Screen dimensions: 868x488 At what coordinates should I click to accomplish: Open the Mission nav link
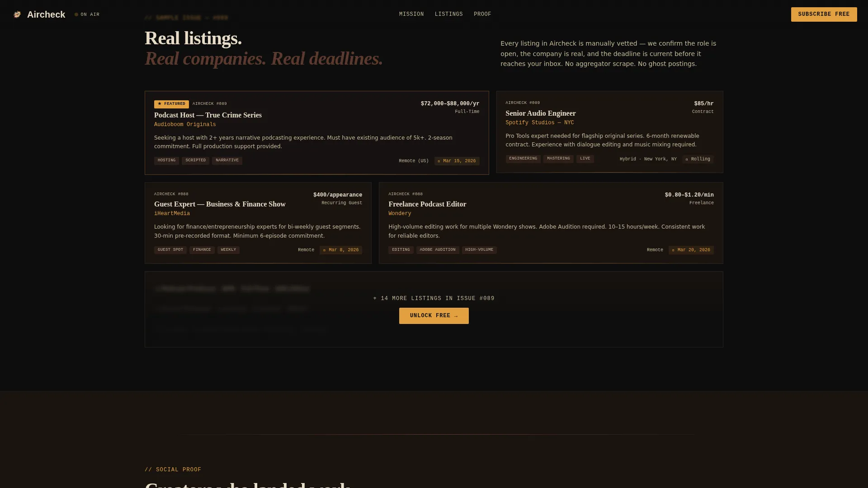coord(411,14)
